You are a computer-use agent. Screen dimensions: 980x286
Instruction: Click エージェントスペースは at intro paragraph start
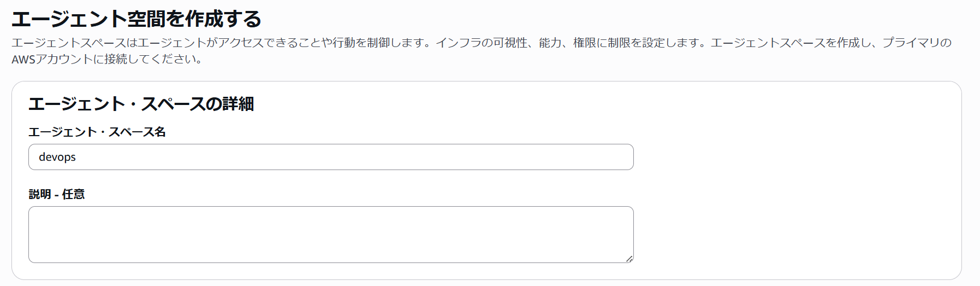pyautogui.click(x=74, y=43)
